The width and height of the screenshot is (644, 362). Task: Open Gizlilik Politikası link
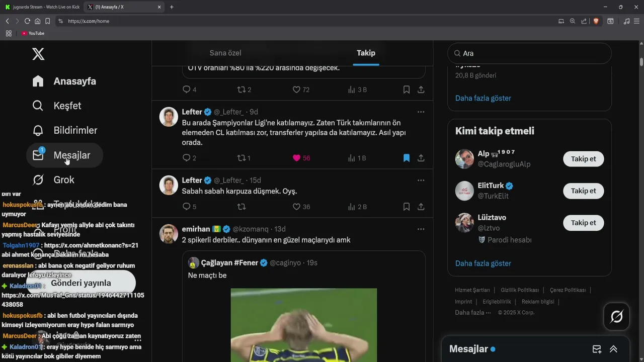[x=520, y=290]
